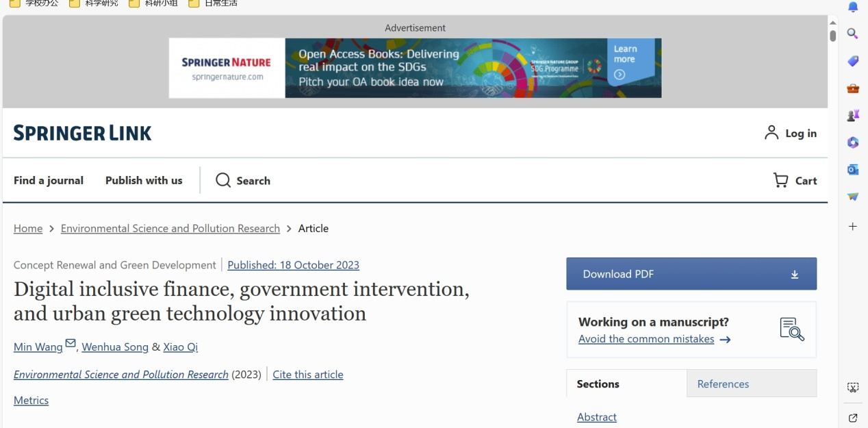Click the screenshot capture icon in sidebar
The height and width of the screenshot is (428, 868).
coord(852,388)
